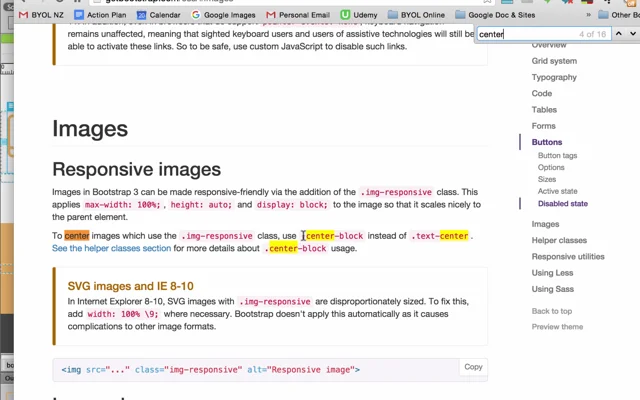The image size is (640, 400).
Task: Click the '.text-center' code text
Action: (x=440, y=236)
